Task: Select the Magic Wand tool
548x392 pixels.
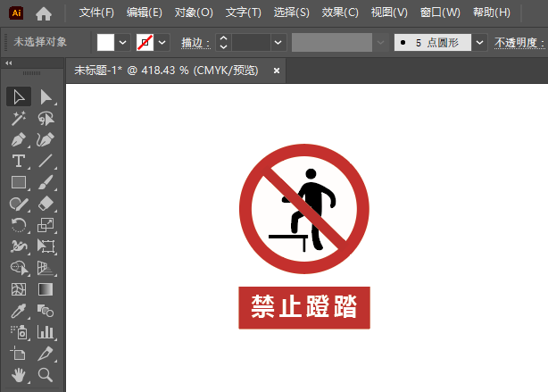Action: click(19, 119)
